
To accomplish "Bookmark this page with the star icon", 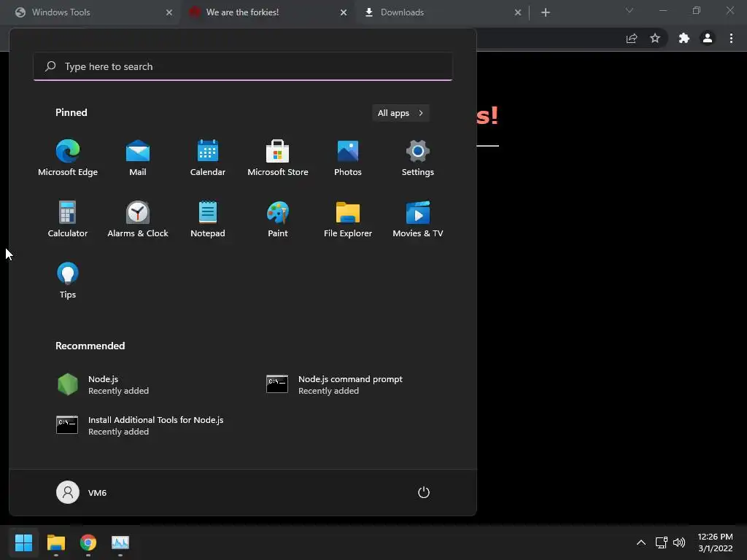I will click(x=655, y=39).
